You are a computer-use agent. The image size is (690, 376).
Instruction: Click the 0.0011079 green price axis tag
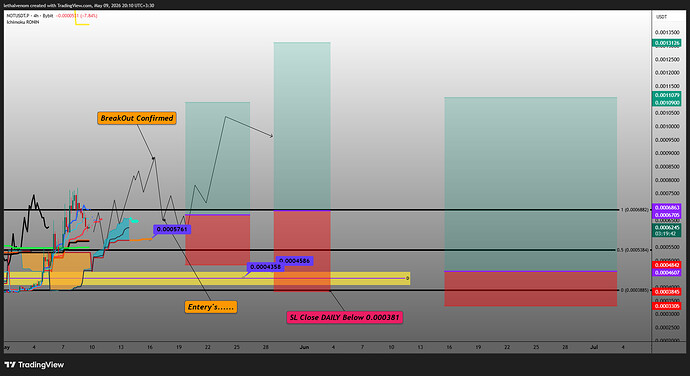click(667, 95)
